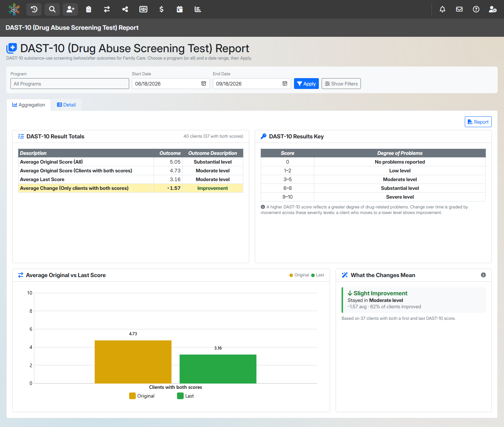Toggle Last in the card header legend
Image resolution: width=504 pixels, height=427 pixels.
click(318, 275)
